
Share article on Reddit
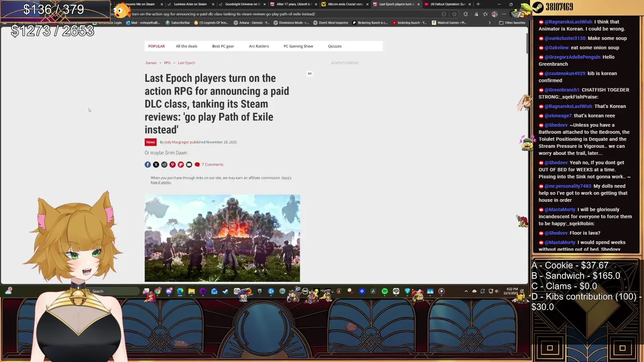click(164, 164)
